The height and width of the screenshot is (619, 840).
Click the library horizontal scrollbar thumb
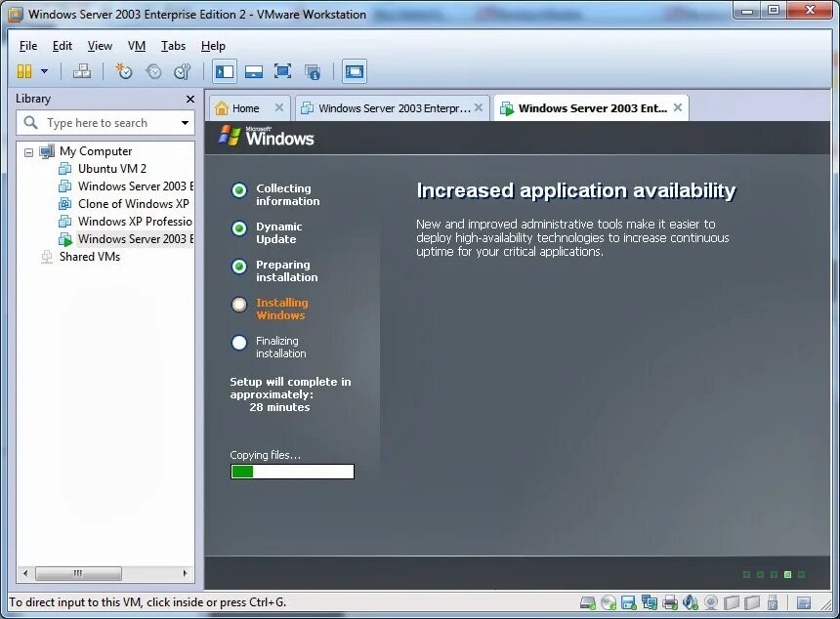click(78, 573)
